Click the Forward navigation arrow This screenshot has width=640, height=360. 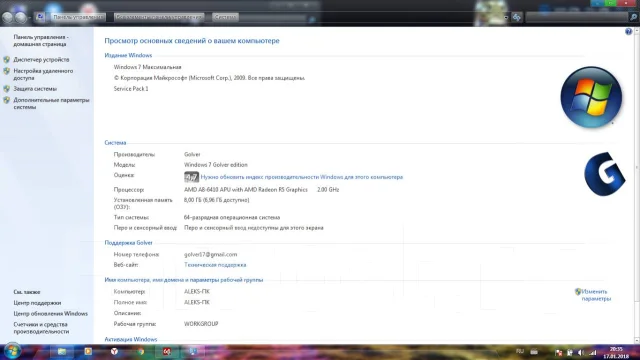(x=21, y=17)
